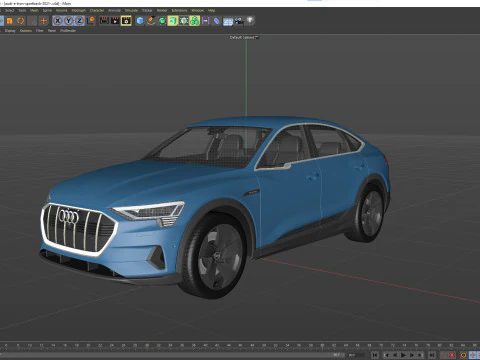Screen dimensions: 480x360
Task: Open the Tools menu
Action: (x=22, y=10)
